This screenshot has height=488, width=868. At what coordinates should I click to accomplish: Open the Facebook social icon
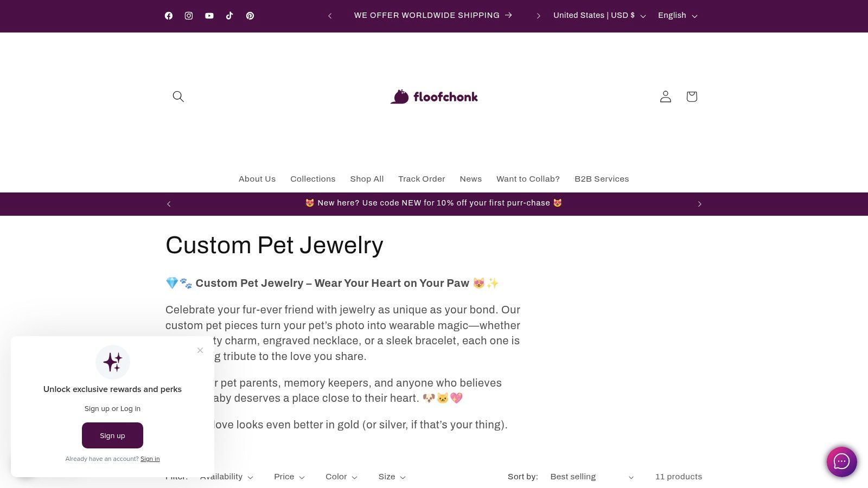[168, 15]
